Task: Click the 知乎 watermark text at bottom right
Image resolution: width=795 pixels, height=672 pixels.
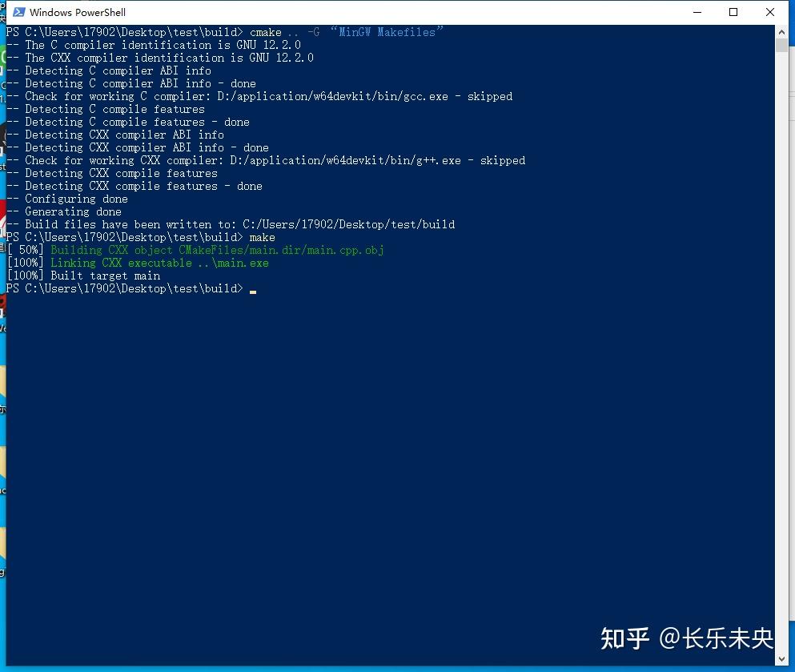Action: click(623, 639)
